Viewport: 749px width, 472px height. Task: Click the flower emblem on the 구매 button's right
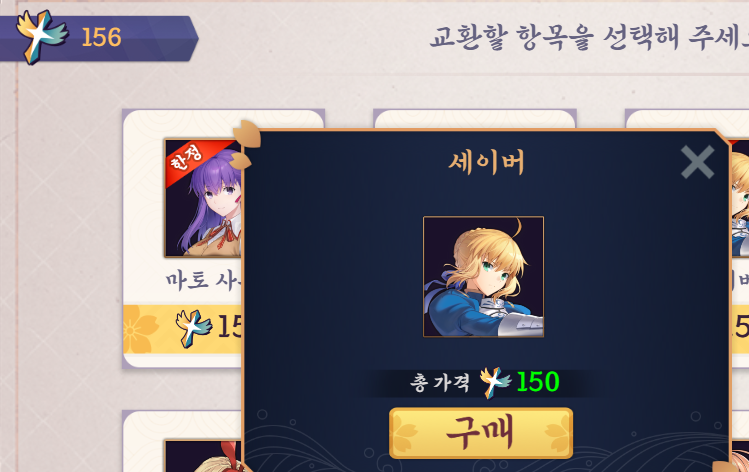[x=556, y=434]
